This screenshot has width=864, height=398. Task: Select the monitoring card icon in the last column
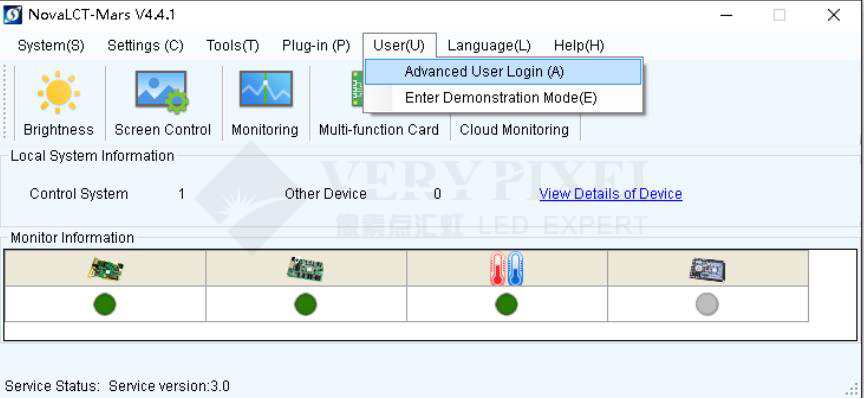coord(708,269)
